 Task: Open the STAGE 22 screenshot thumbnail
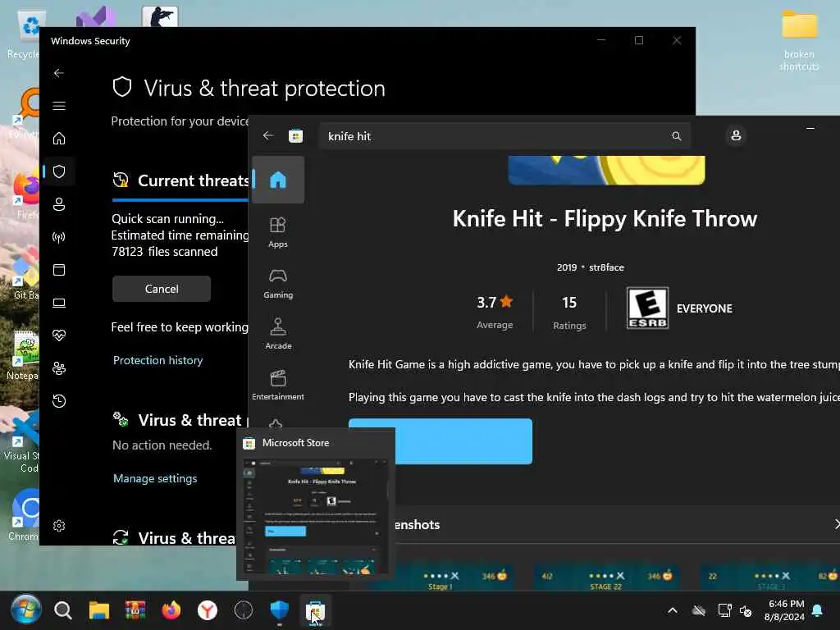[605, 577]
